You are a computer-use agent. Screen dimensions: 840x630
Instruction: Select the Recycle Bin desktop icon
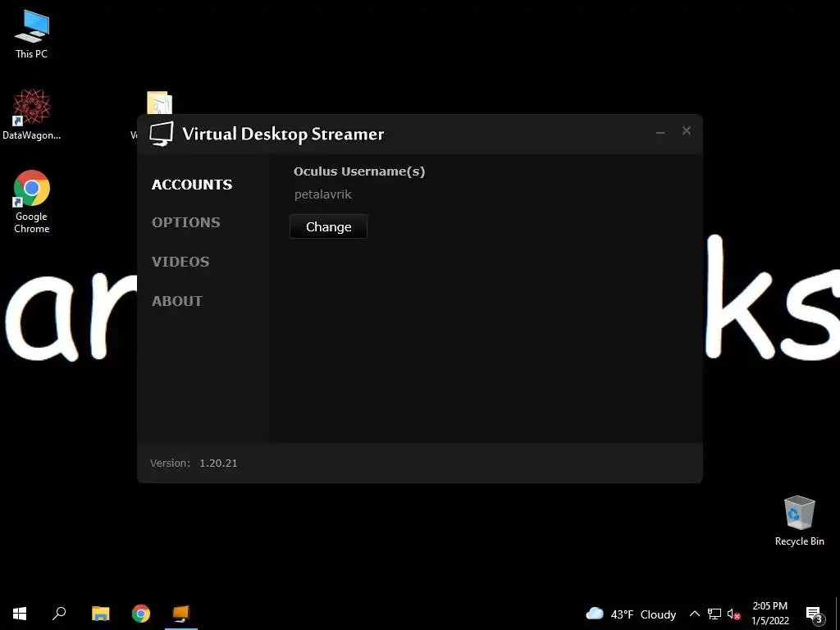[x=799, y=521]
